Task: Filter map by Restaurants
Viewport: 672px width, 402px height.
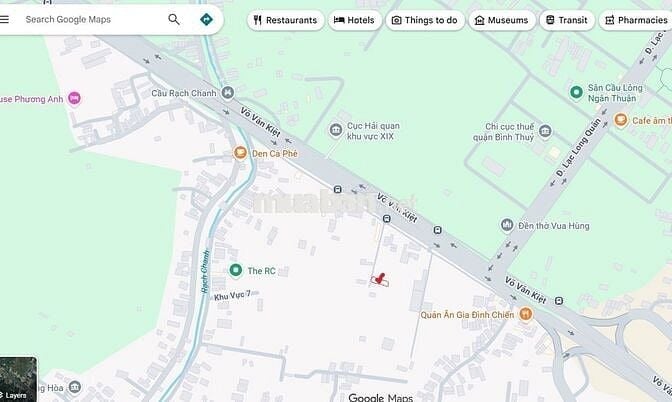Action: point(285,20)
